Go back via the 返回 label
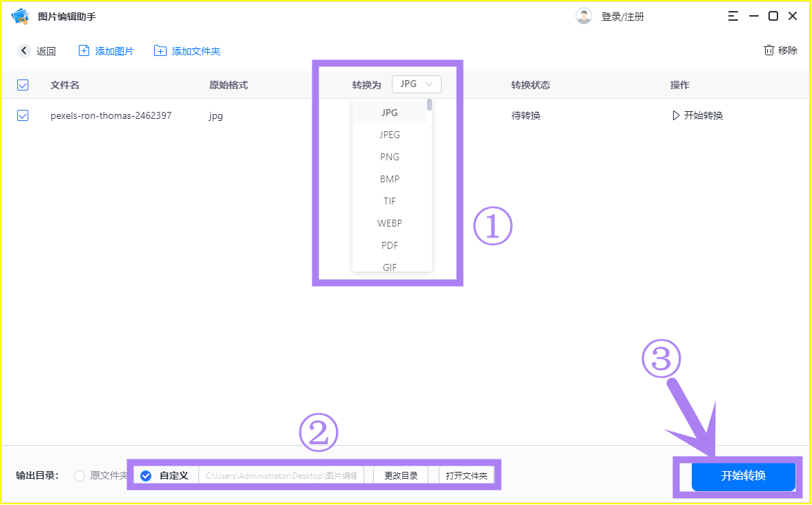 click(x=46, y=51)
